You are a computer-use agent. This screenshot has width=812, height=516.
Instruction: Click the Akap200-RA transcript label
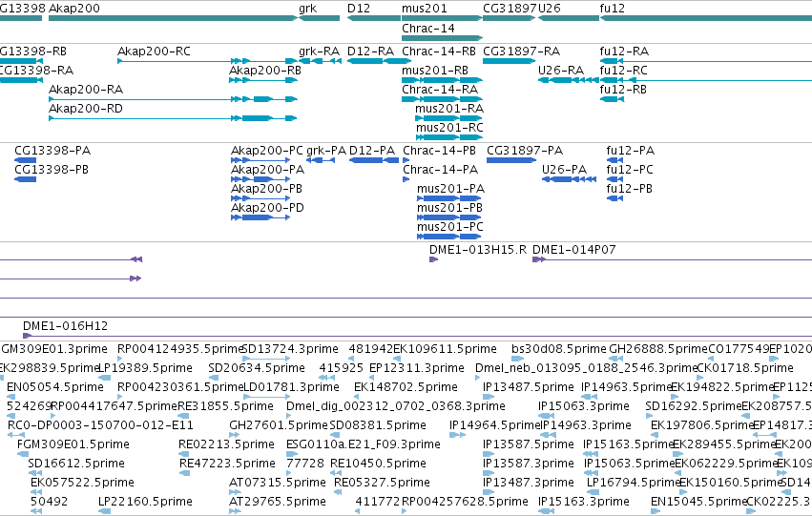pos(86,90)
